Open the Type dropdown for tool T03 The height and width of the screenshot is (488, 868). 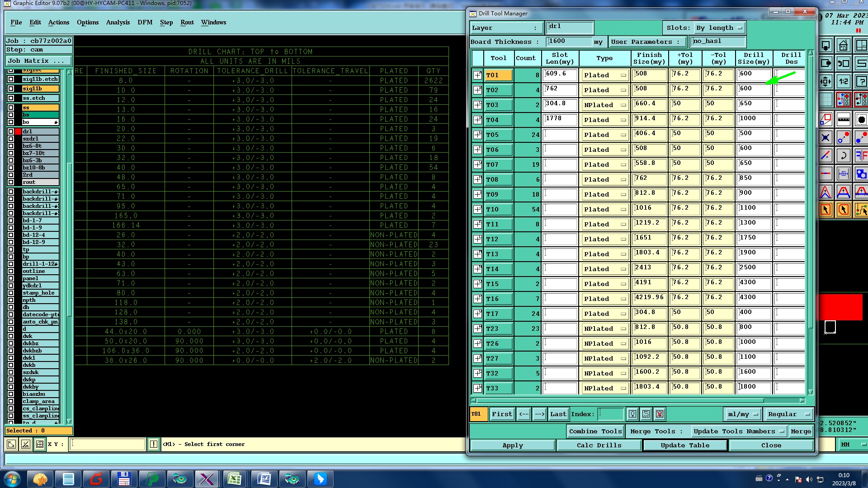tap(604, 105)
